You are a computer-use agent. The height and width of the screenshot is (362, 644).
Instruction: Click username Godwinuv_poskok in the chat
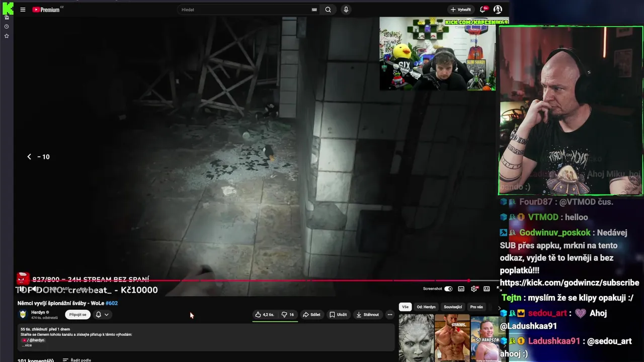pos(555,233)
